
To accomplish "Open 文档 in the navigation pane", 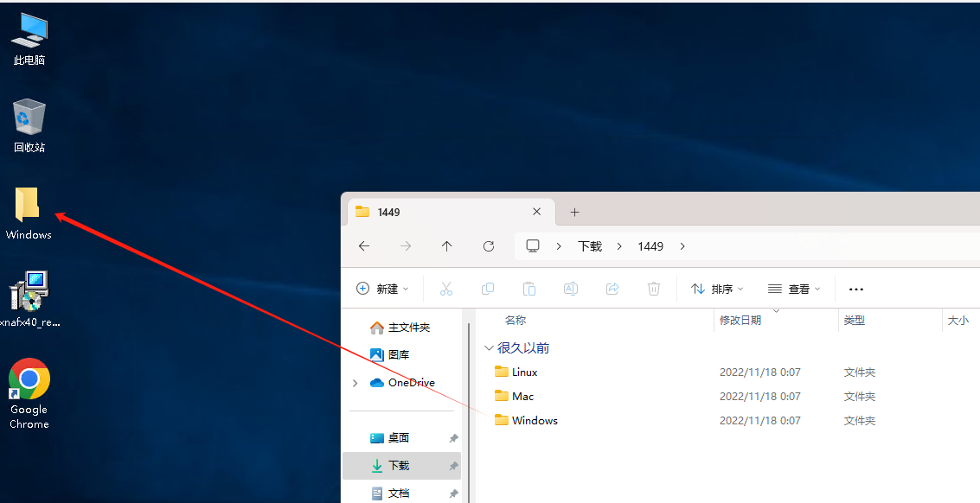I will [x=402, y=493].
